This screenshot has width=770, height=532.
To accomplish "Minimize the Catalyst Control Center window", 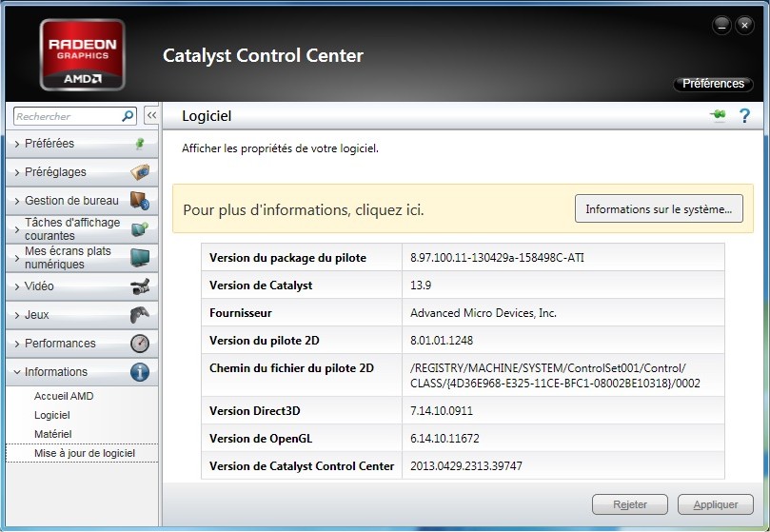I will coord(721,26).
